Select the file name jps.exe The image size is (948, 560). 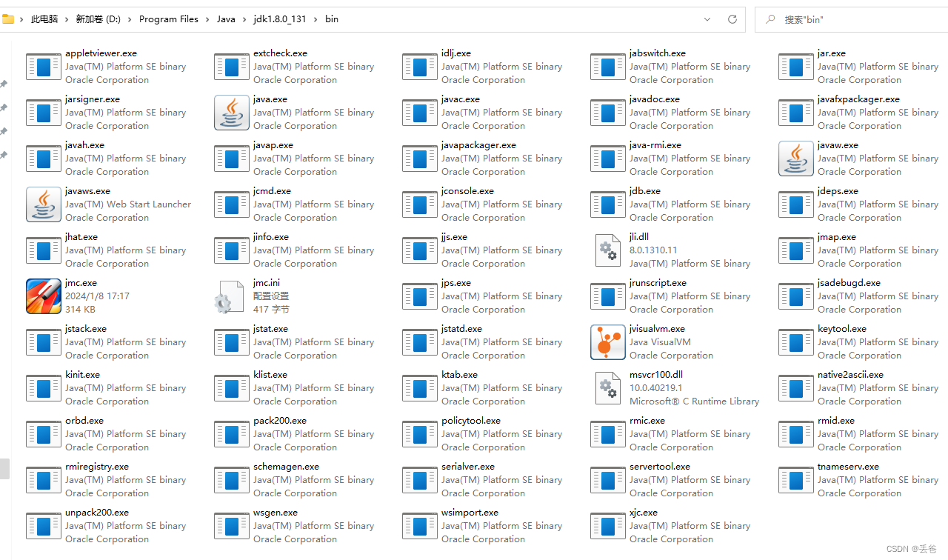(456, 283)
